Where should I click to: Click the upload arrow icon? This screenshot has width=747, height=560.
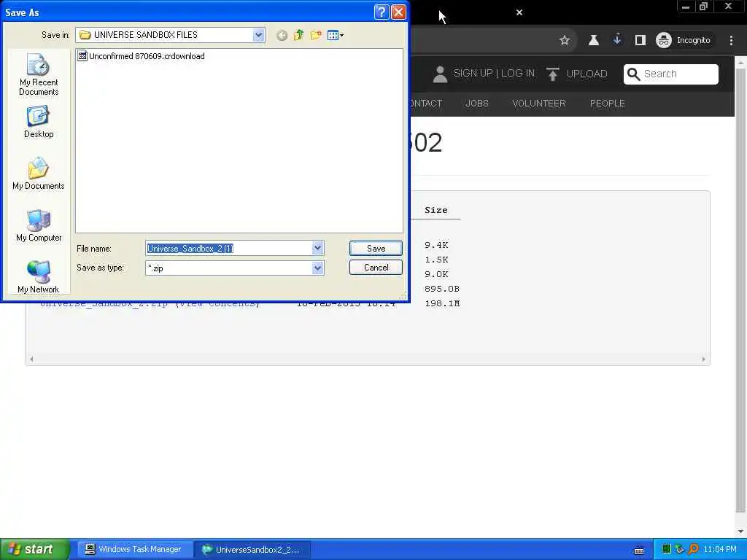pos(553,74)
